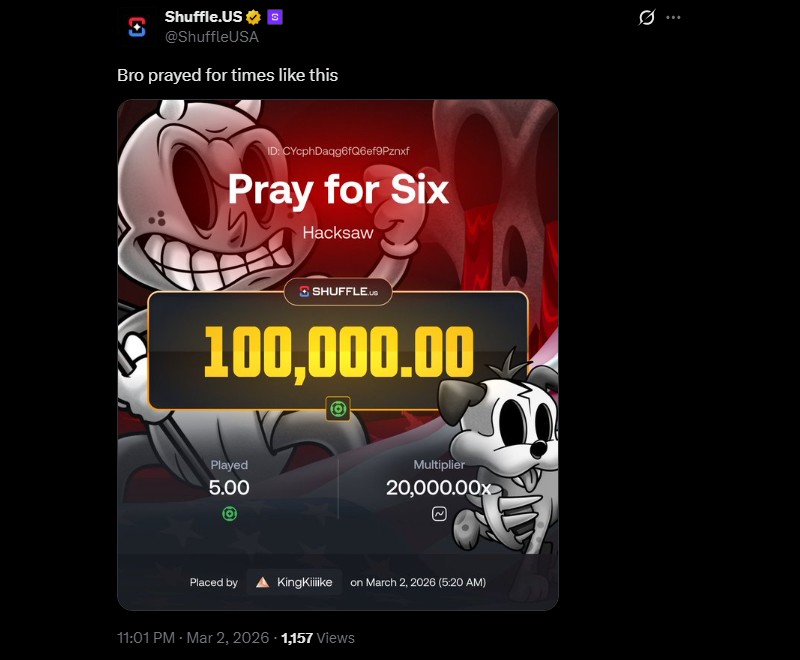View the 1,157 Views analytics
800x660 pixels.
(x=318, y=638)
